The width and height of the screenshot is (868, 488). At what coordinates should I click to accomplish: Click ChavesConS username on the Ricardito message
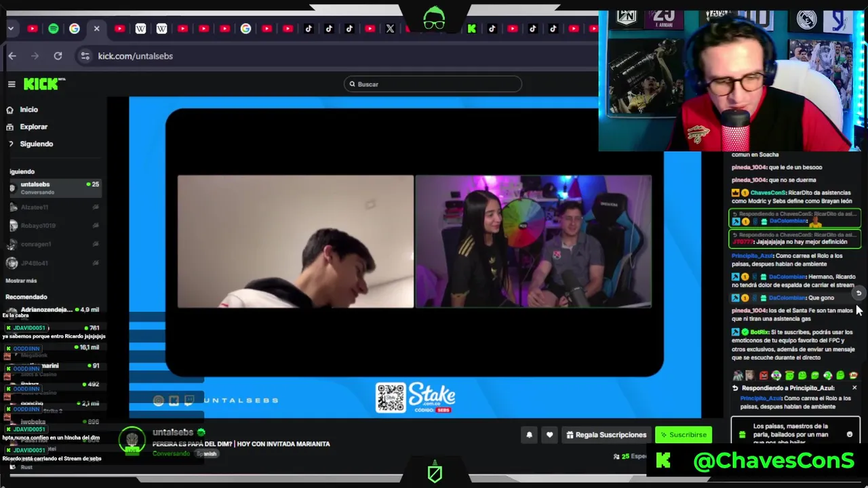pos(768,192)
